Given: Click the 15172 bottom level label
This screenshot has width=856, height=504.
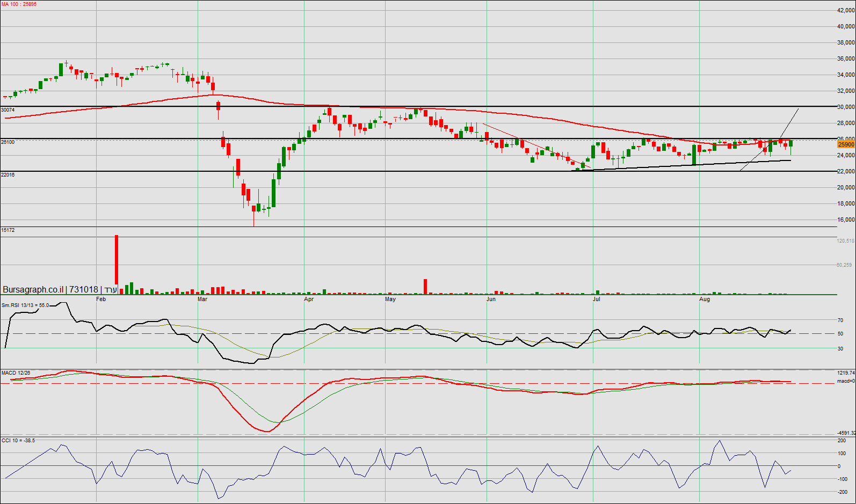Looking at the screenshot, I should click(x=8, y=230).
